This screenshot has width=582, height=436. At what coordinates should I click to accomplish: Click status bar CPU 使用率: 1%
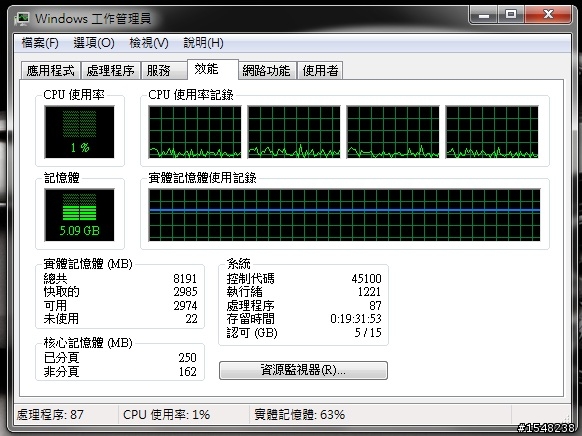167,414
